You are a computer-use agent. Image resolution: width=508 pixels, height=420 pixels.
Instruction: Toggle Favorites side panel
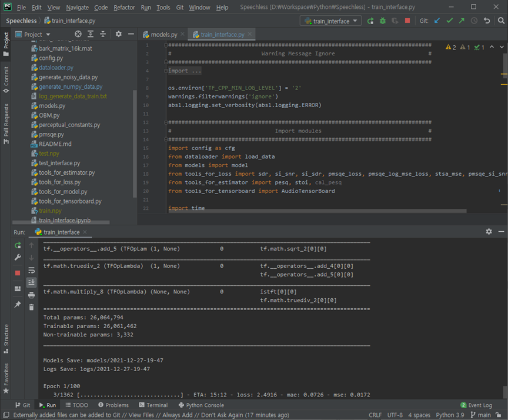tap(6, 378)
